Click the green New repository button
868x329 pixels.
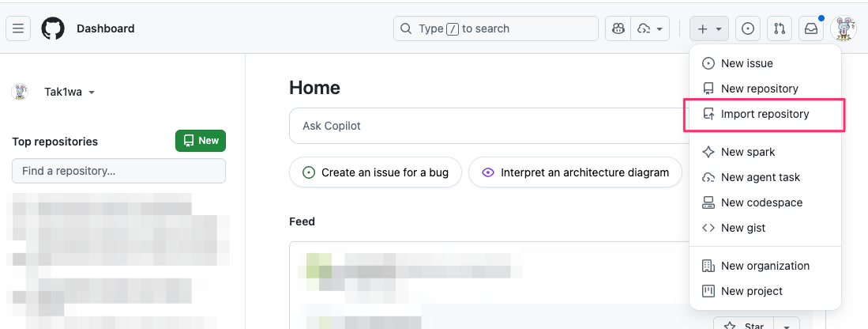[201, 141]
